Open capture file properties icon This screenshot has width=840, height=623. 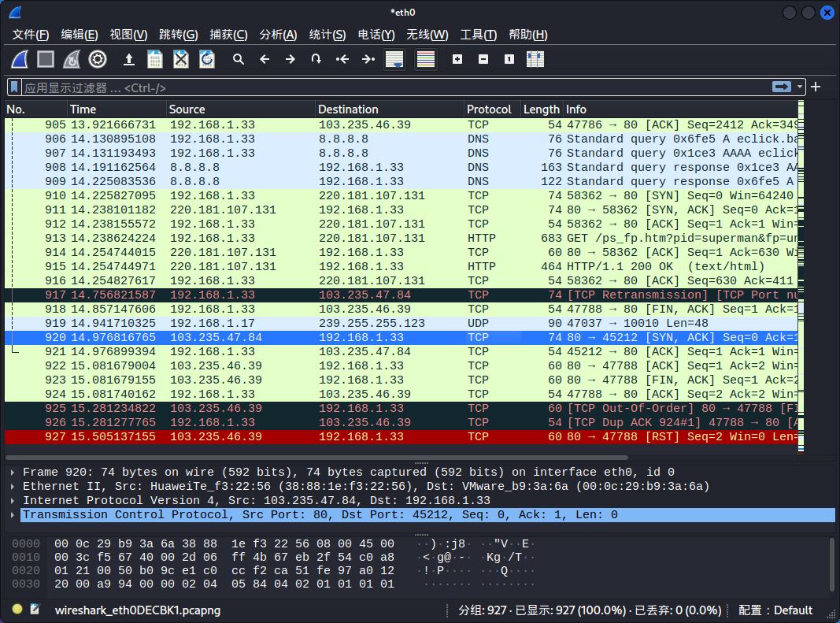coord(35,609)
